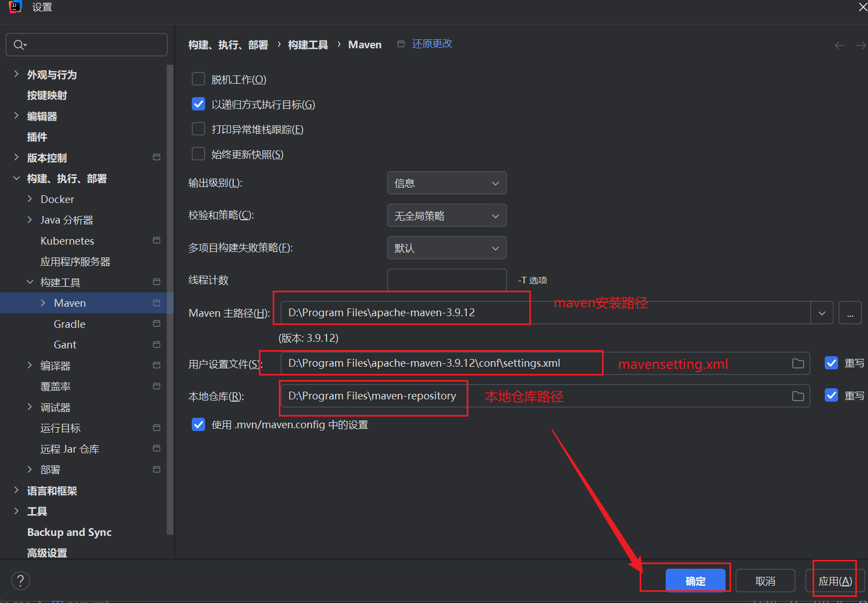Click the project-level icon beside 构建工具
The width and height of the screenshot is (868, 603).
pos(156,282)
